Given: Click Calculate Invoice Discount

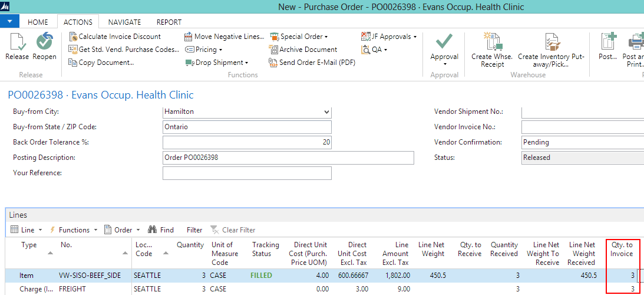Looking at the screenshot, I should click(x=115, y=37).
